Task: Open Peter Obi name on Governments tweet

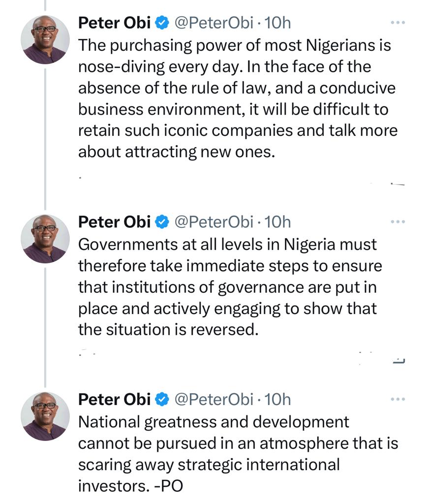Action: point(114,222)
